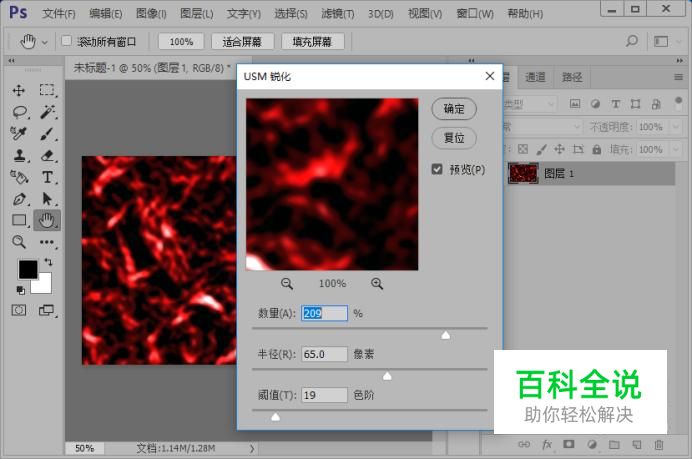Image resolution: width=692 pixels, height=459 pixels.
Task: Create a new layer group
Action: tap(614, 444)
